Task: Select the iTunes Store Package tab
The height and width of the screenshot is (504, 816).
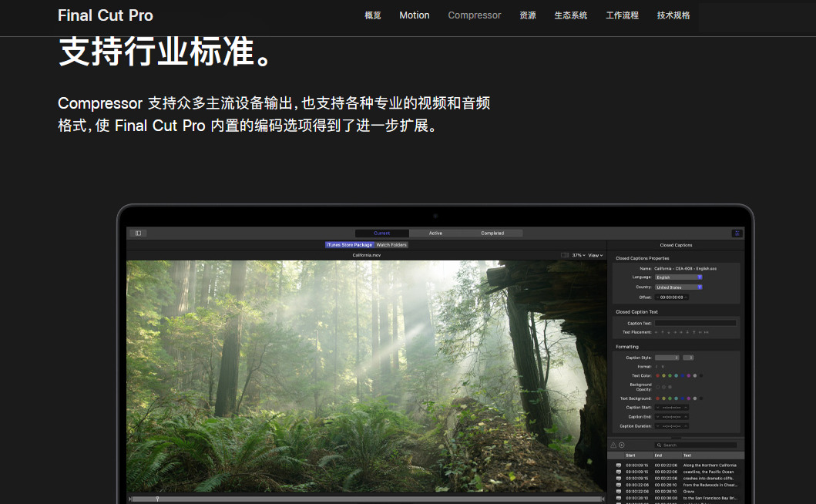Action: [x=350, y=245]
